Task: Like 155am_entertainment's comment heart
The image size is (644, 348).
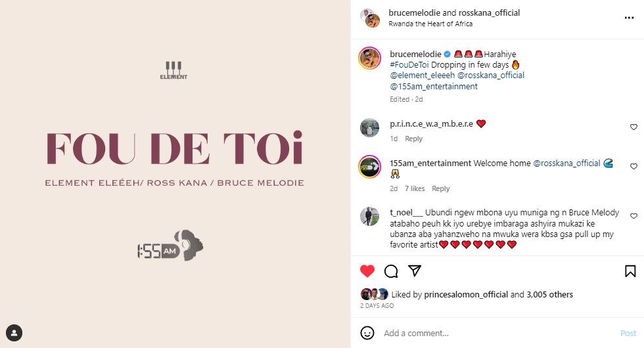Action: [x=633, y=167]
